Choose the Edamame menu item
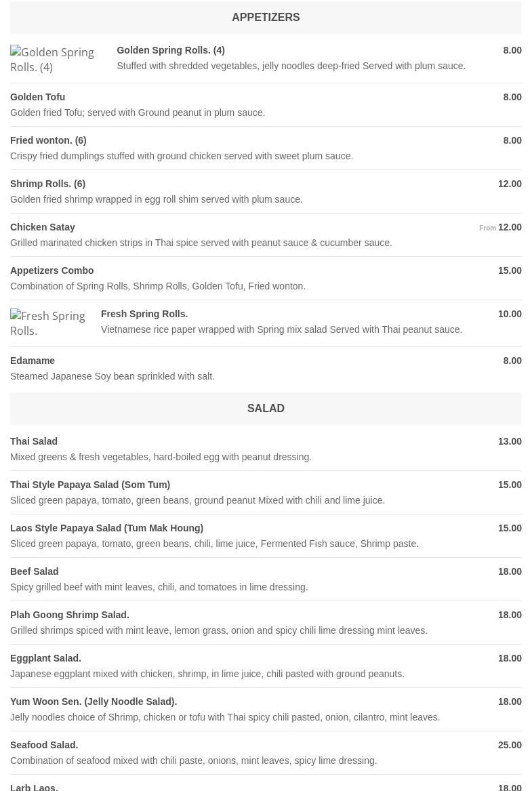Image resolution: width=532 pixels, height=791 pixels. (x=33, y=361)
